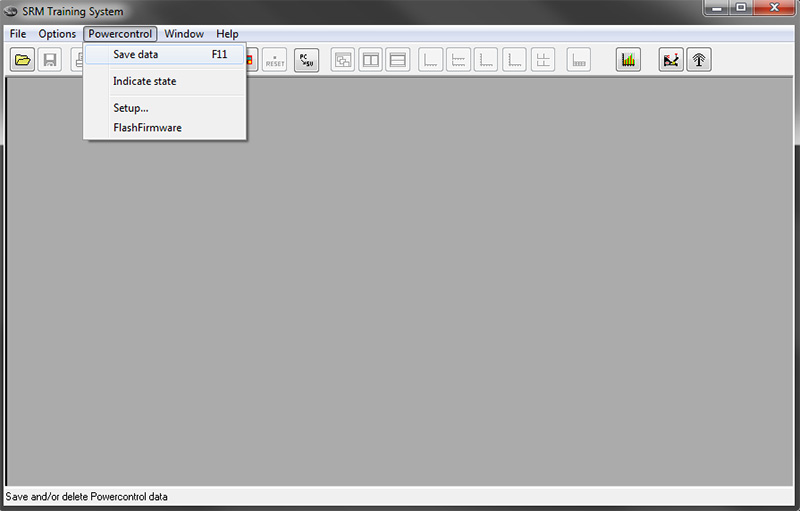The image size is (800, 511).
Task: Click the SRM Training System title bar icon
Action: [12, 12]
